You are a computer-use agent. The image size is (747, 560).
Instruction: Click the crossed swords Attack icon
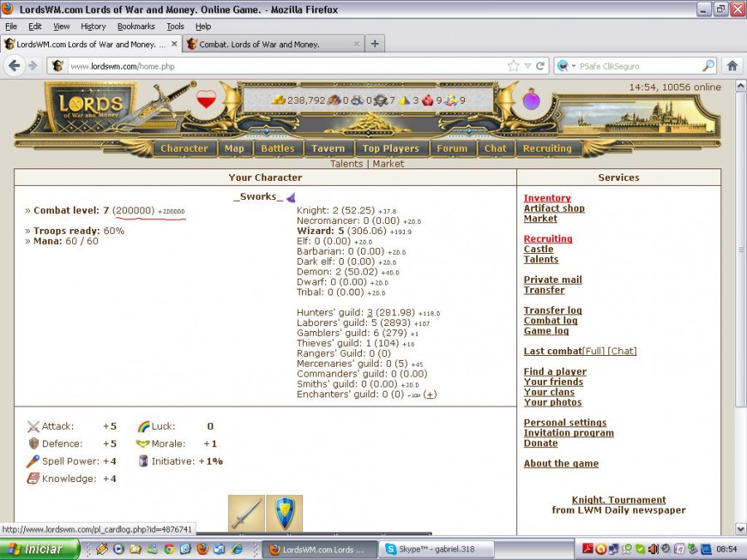(33, 426)
